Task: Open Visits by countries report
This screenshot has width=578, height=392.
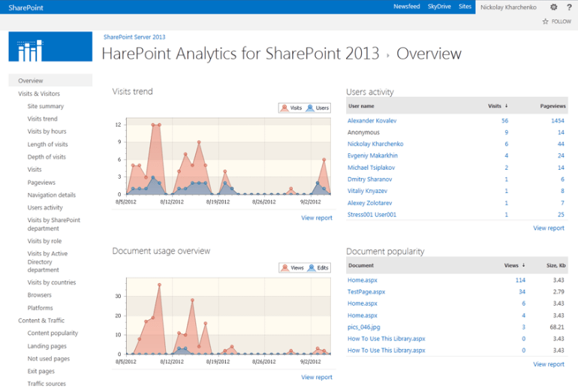Action: pyautogui.click(x=52, y=282)
